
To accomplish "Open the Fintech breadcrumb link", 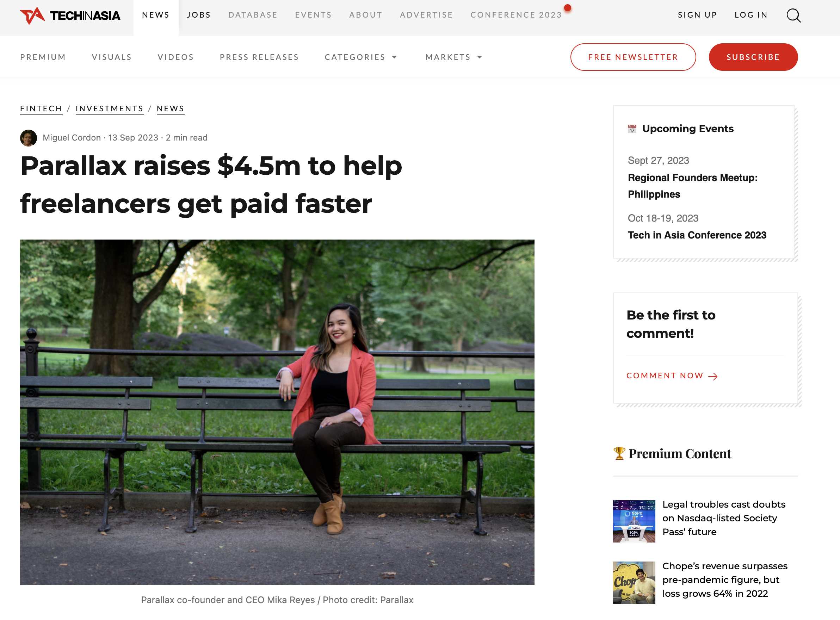I will (x=41, y=109).
